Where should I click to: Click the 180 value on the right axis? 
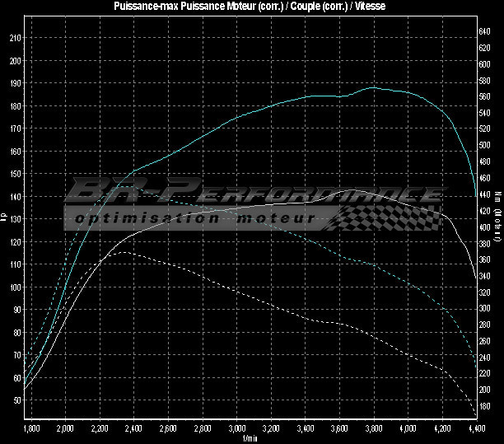(x=485, y=406)
